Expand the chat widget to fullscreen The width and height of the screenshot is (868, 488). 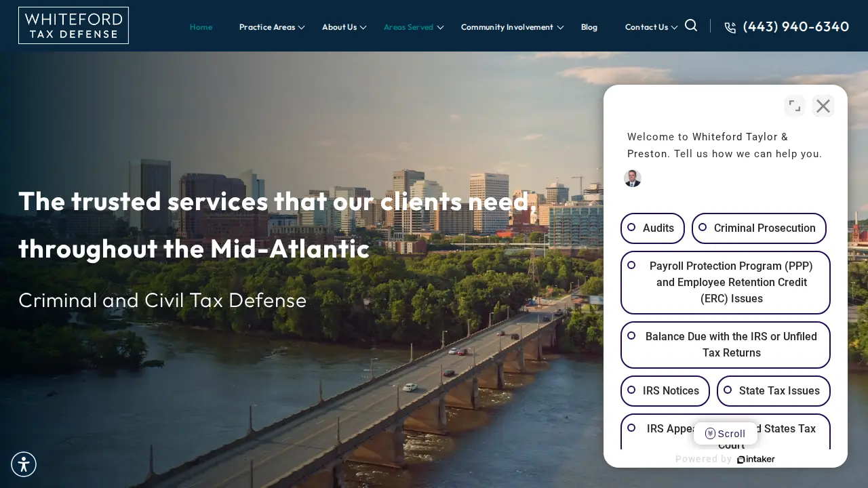[795, 106]
